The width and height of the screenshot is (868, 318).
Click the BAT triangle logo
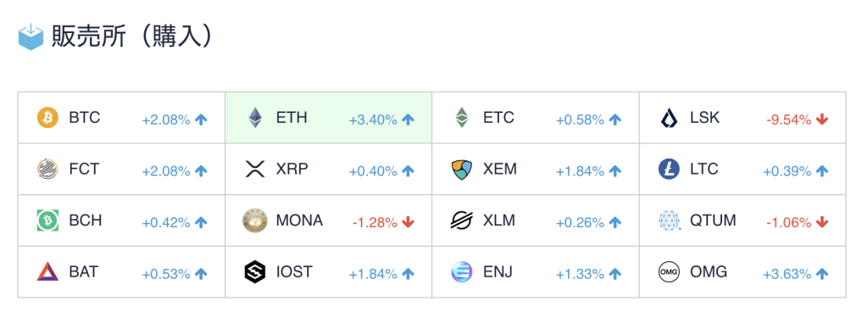47,272
